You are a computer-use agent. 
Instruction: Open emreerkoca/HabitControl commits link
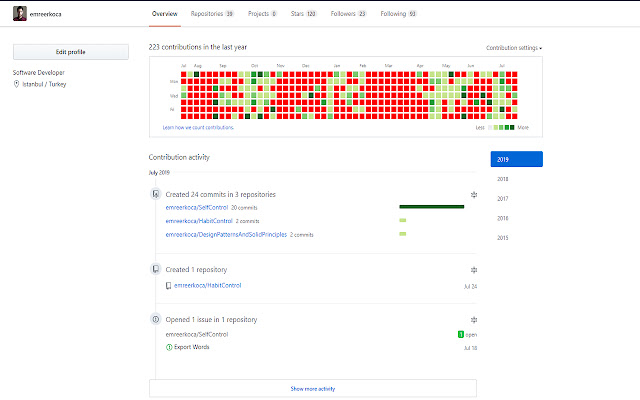pos(199,221)
